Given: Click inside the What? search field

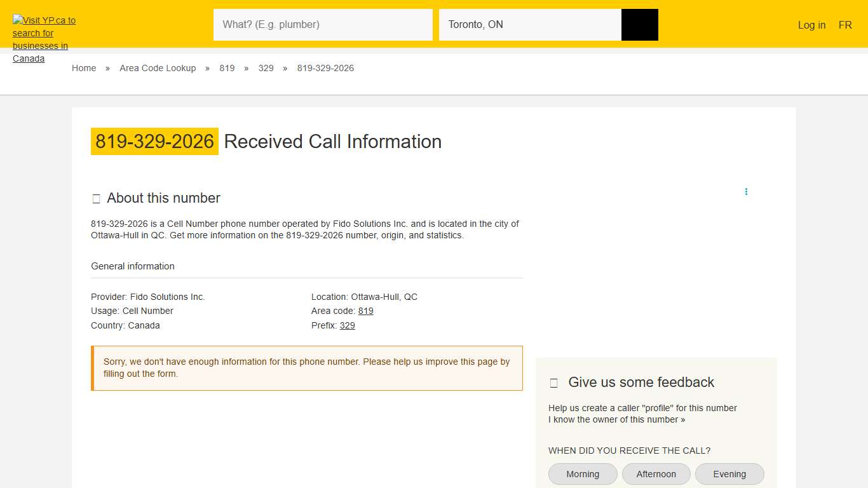Looking at the screenshot, I should [323, 24].
